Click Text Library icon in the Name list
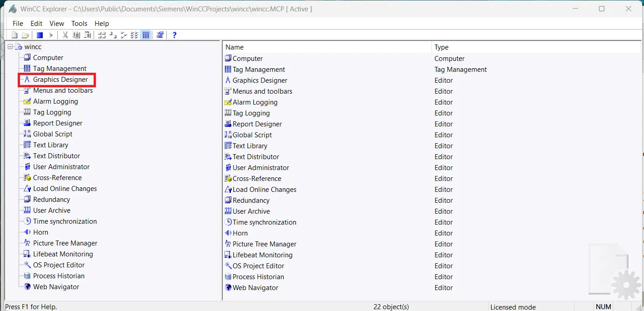644x311 pixels. (x=228, y=145)
